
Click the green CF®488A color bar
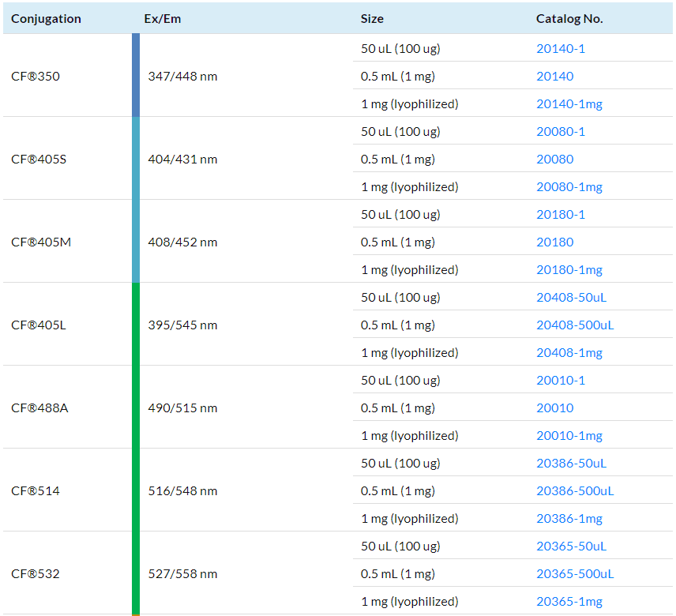tap(136, 408)
